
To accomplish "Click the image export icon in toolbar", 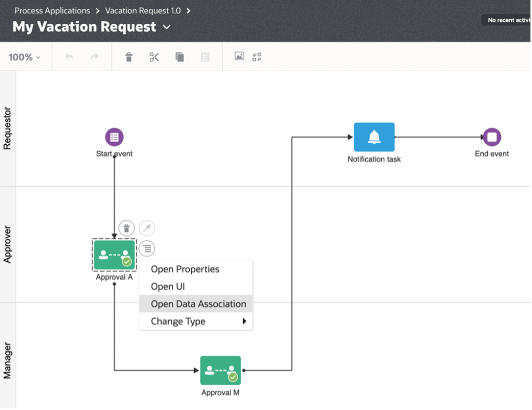I will [239, 57].
